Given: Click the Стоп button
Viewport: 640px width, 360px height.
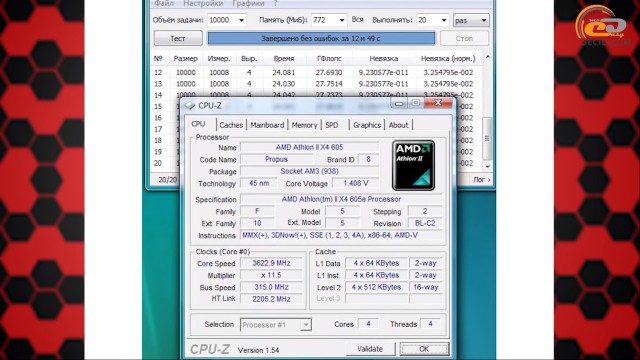Looking at the screenshot, I should pyautogui.click(x=464, y=38).
